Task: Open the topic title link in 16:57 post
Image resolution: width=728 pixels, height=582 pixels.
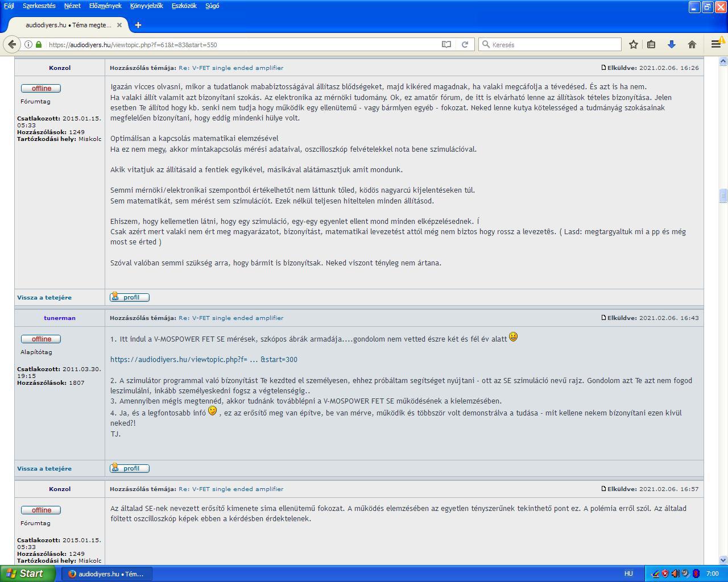Action: tap(231, 489)
